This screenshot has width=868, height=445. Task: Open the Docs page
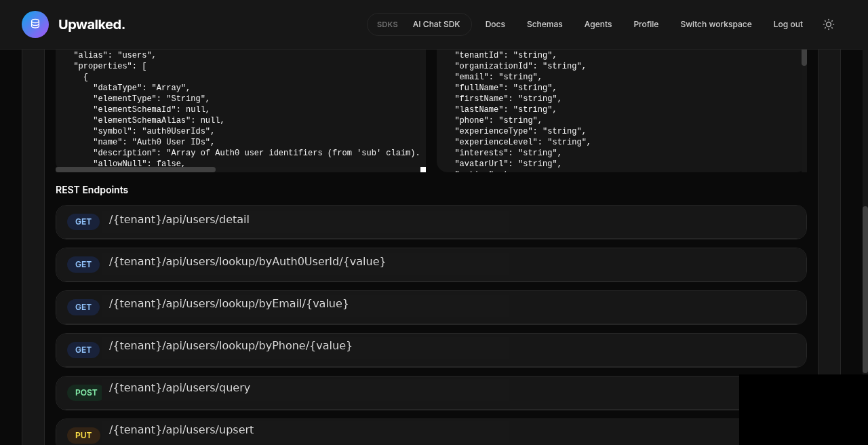click(495, 24)
